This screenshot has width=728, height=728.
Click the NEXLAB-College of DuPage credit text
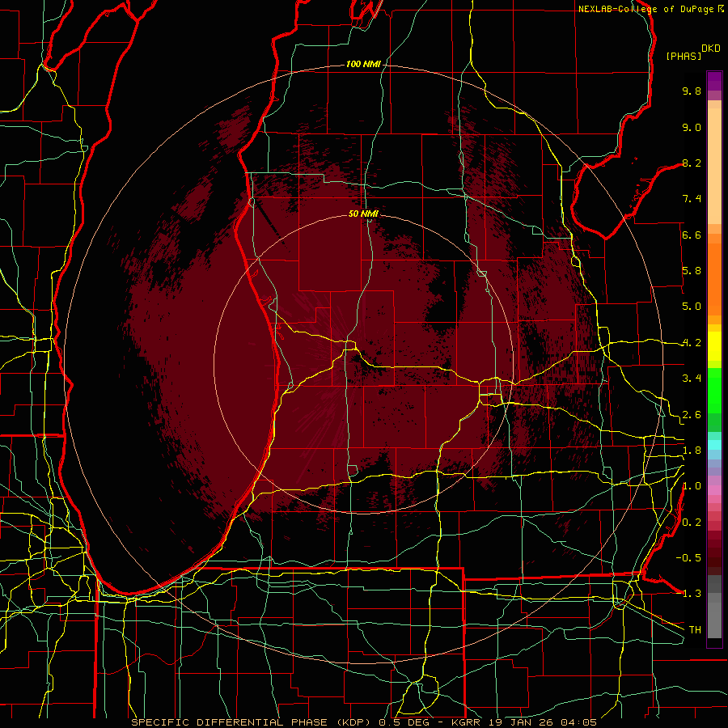tap(648, 9)
